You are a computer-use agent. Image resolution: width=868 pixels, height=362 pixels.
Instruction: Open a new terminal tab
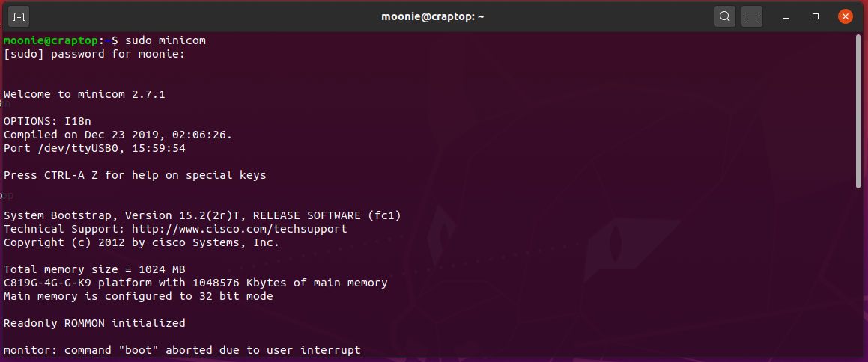19,16
